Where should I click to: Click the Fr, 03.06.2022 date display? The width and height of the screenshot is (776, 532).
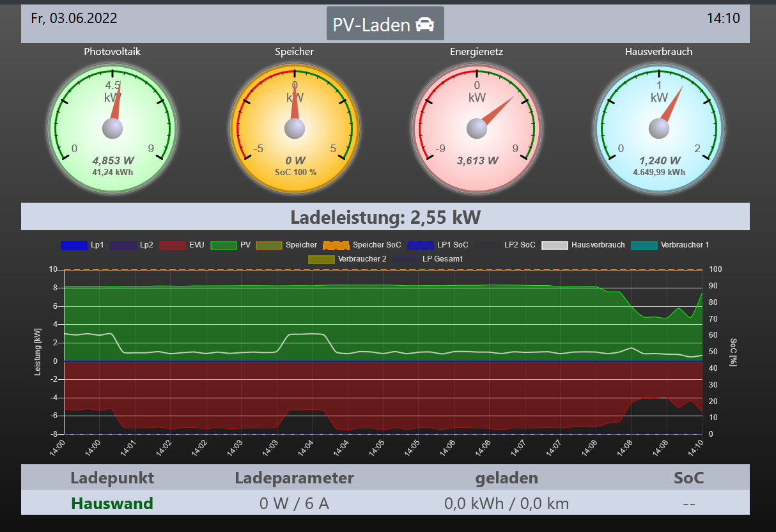pos(74,19)
